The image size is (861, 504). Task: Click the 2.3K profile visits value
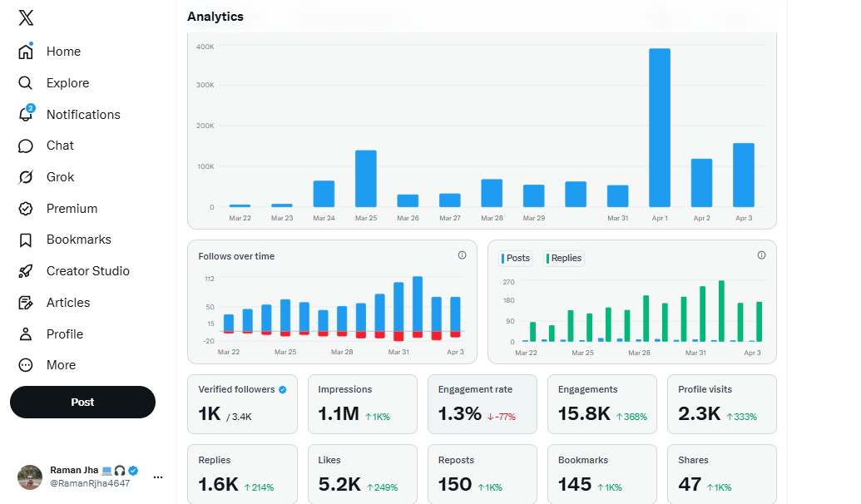699,414
